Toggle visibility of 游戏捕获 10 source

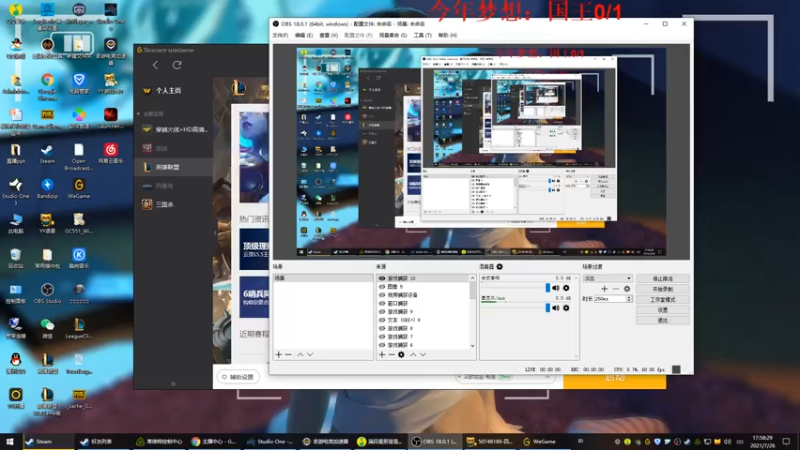point(382,279)
